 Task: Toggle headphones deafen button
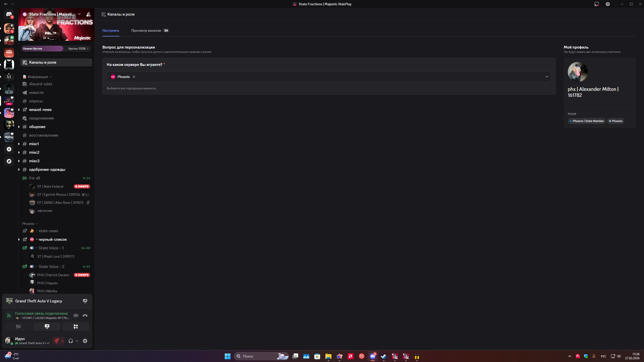[71, 341]
